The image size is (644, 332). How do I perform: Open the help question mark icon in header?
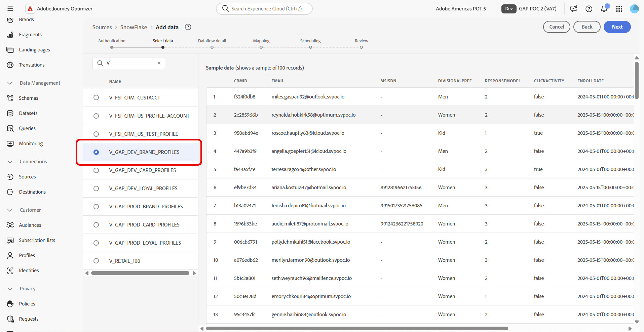pyautogui.click(x=589, y=9)
